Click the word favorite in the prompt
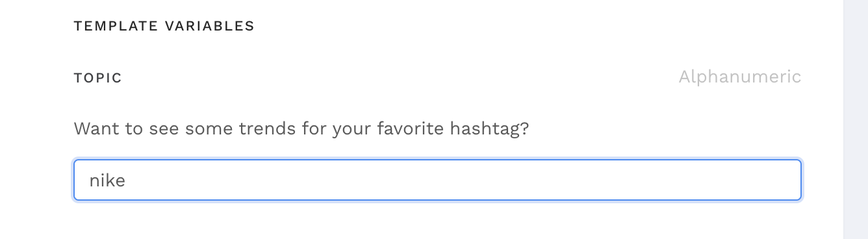Viewport: 868px width, 239px height. pos(401,128)
